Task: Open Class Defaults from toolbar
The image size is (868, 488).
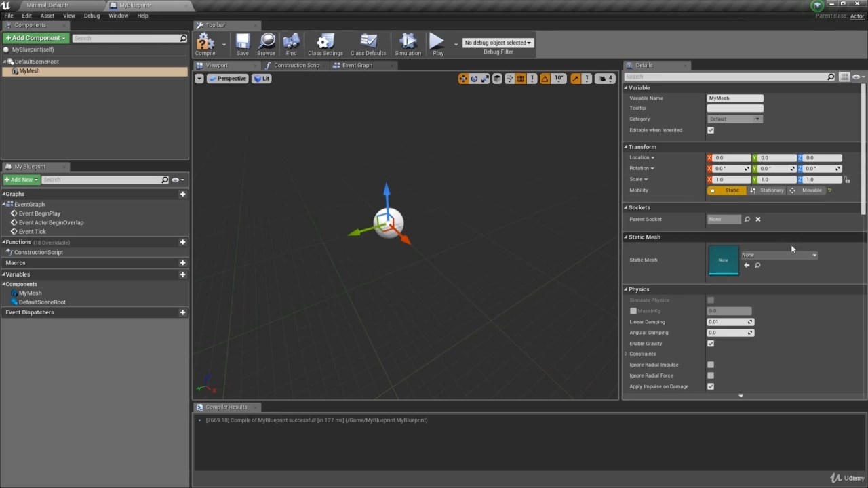Action: click(x=368, y=43)
